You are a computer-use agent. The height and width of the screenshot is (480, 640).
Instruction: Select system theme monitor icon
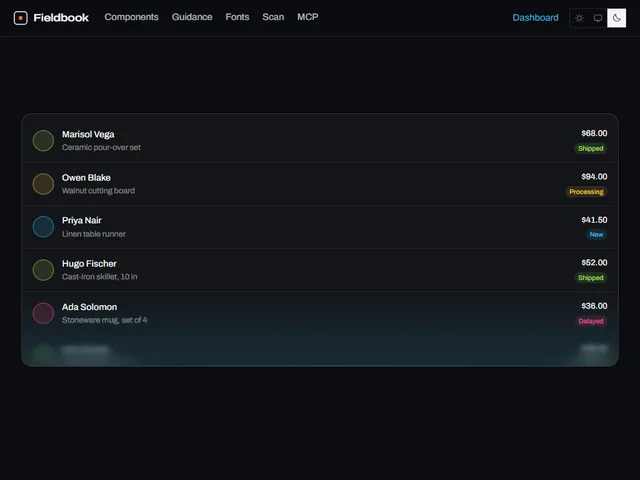598,18
